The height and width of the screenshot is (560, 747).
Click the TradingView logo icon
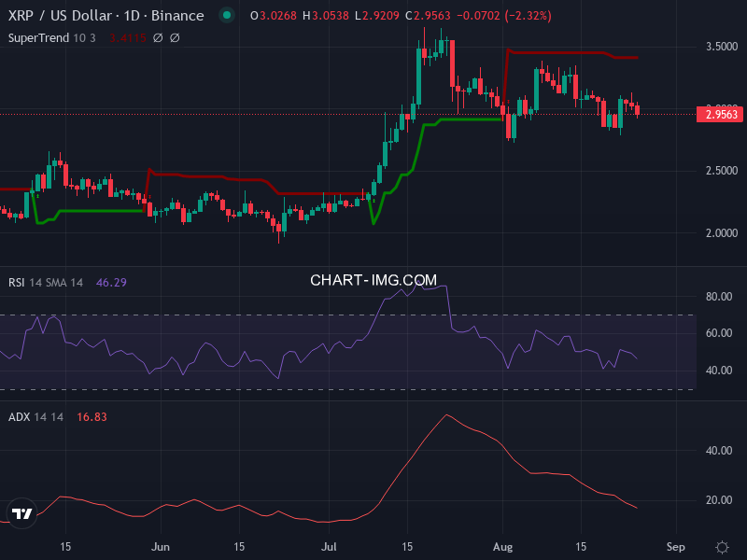(x=21, y=513)
